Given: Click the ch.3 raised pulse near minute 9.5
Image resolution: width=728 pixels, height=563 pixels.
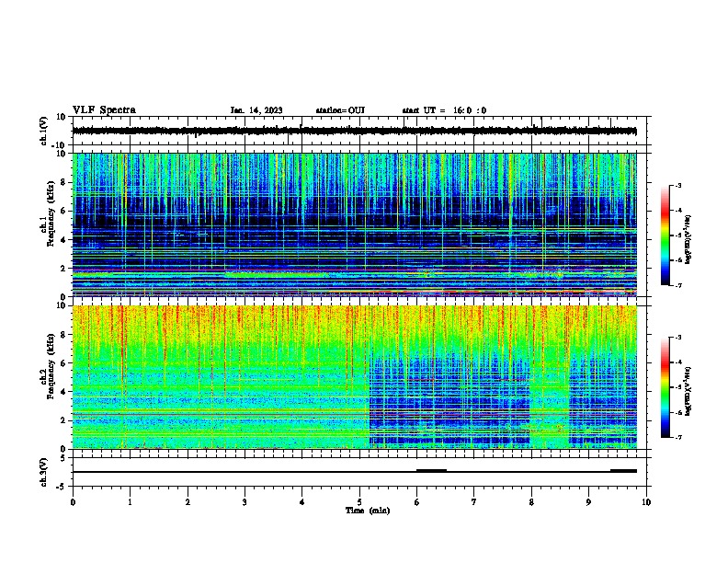Looking at the screenshot, I should 623,471.
